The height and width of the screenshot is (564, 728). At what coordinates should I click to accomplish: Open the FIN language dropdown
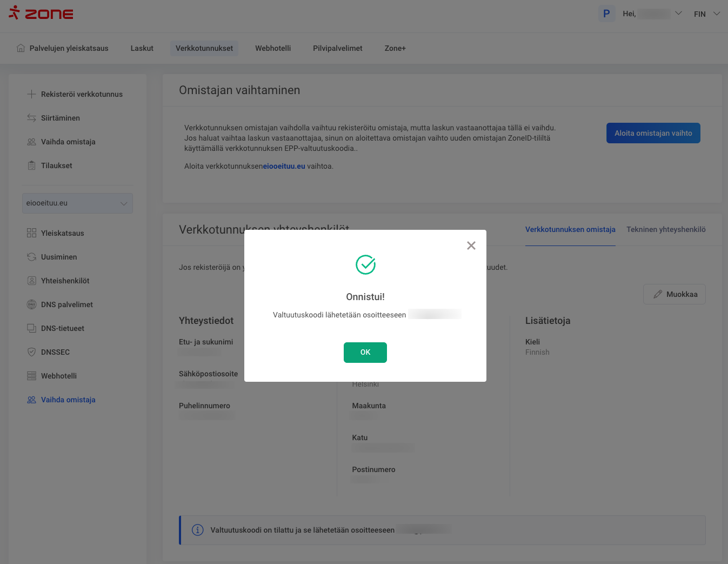coord(706,14)
